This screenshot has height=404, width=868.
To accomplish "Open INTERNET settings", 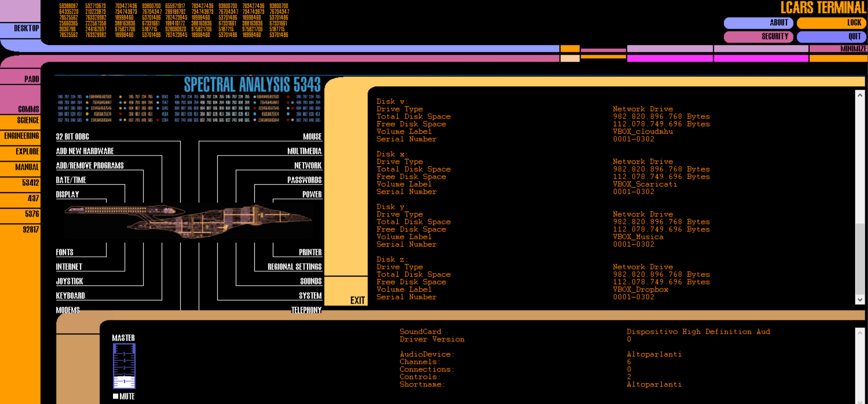I will tap(69, 267).
